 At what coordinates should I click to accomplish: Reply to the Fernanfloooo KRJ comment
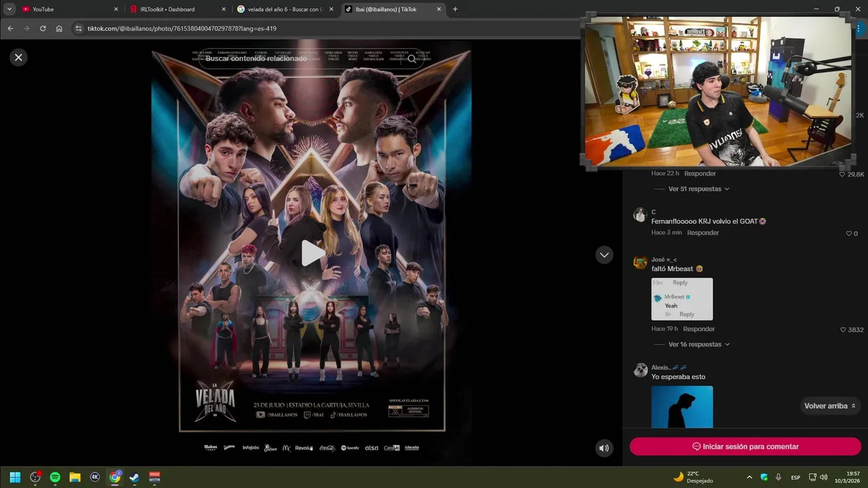pyautogui.click(x=703, y=232)
